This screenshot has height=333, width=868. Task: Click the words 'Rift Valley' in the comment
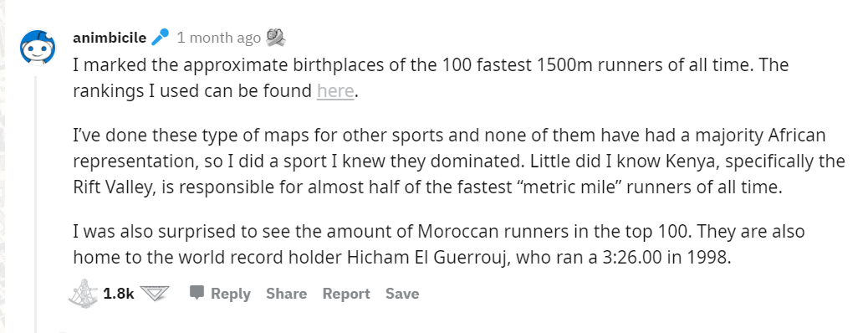114,187
